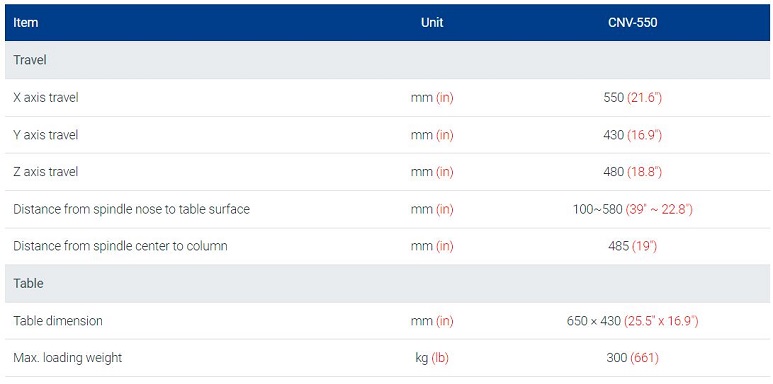Click the 550 (21.6") X axis value
Screen dimensions: 773x384
632,98
